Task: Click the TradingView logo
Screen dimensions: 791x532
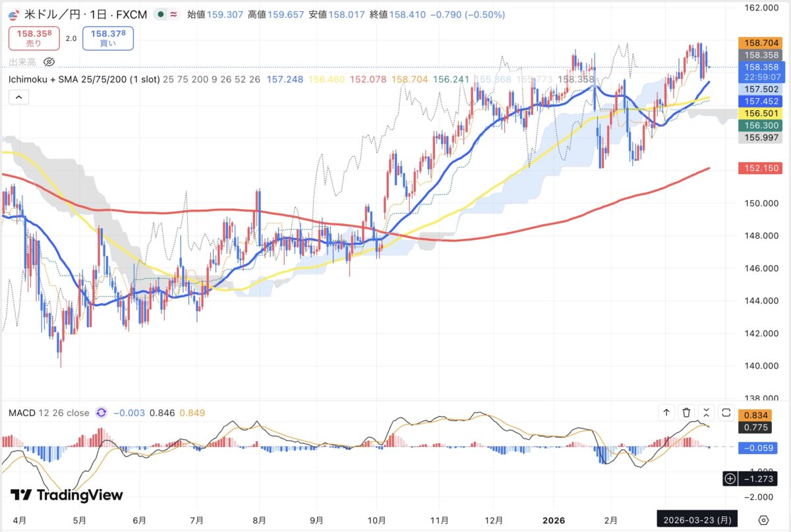Action: click(67, 495)
